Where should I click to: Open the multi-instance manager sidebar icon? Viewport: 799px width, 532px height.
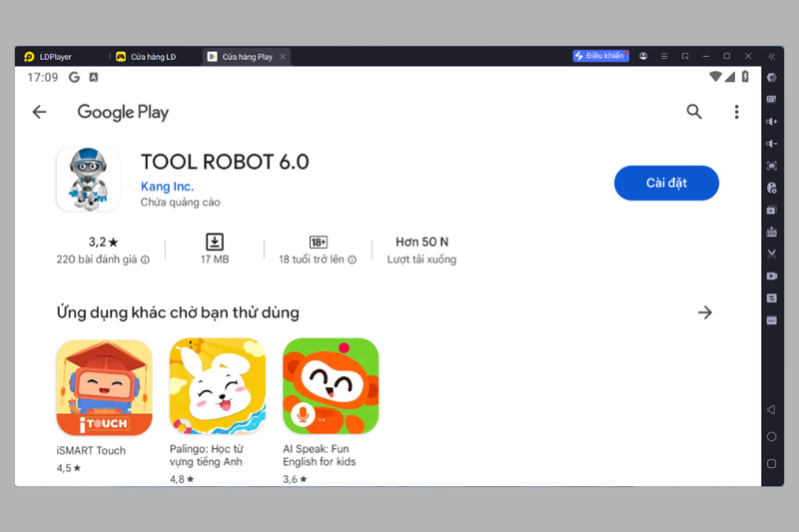(x=772, y=211)
